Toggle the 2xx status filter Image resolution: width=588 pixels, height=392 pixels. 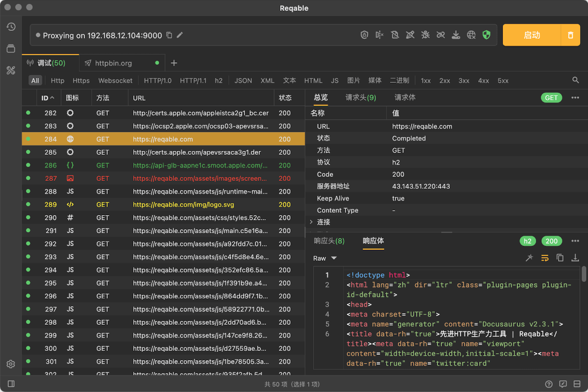point(444,80)
